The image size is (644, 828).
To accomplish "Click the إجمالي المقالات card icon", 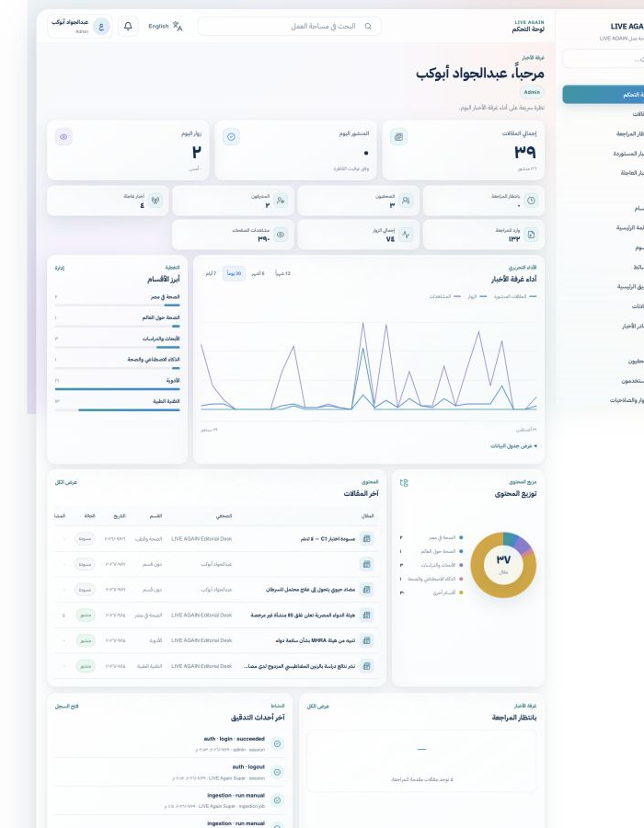I will click(398, 137).
